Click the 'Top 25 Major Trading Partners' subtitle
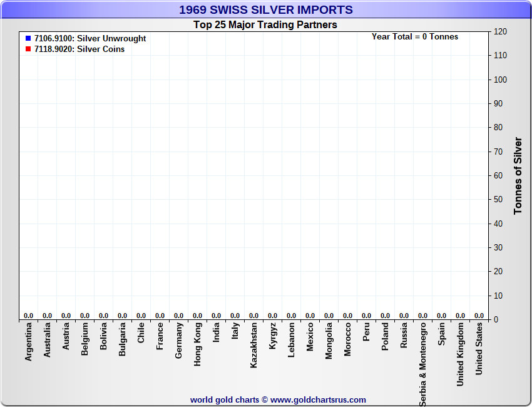The height and width of the screenshot is (407, 532). (265, 25)
